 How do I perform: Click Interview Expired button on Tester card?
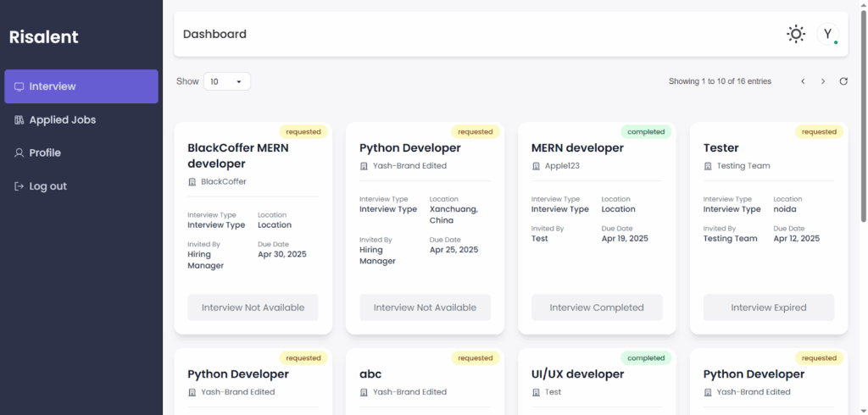pyautogui.click(x=769, y=307)
